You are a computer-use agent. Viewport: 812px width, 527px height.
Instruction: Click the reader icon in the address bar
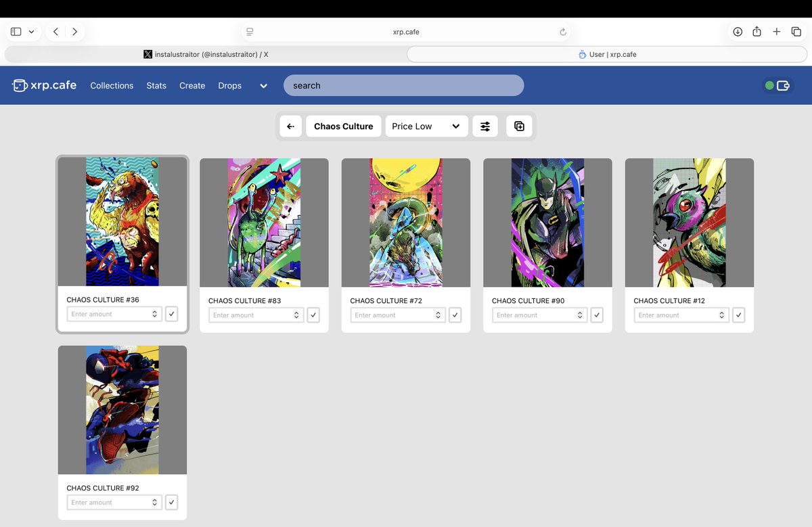tap(250, 32)
